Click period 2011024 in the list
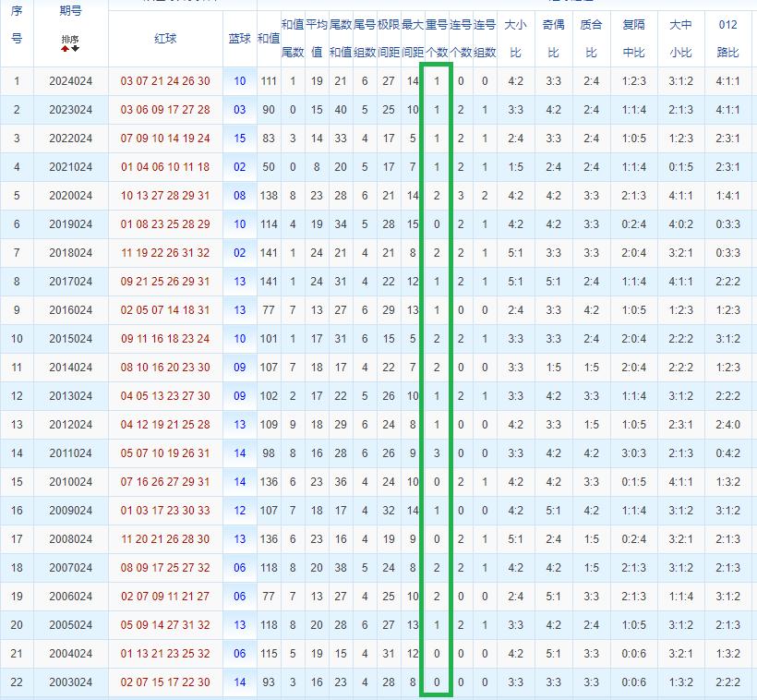The height and width of the screenshot is (700, 757). [x=71, y=453]
